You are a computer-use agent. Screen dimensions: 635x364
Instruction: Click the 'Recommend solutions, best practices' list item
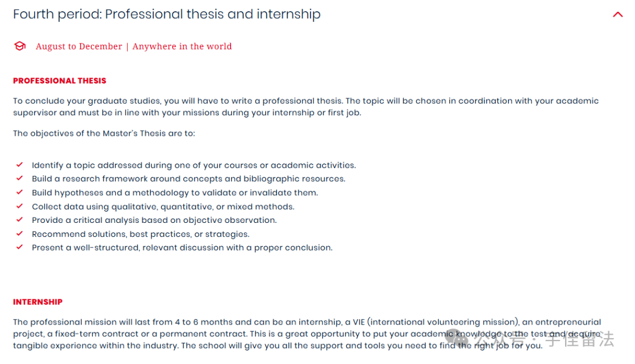tap(141, 234)
